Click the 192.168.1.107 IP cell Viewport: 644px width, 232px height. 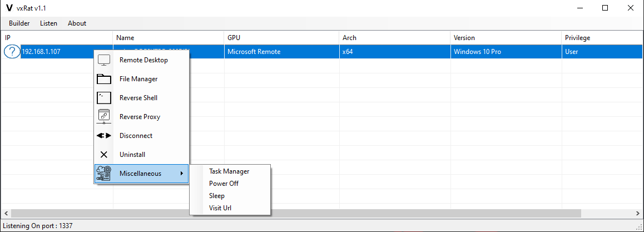pos(41,52)
